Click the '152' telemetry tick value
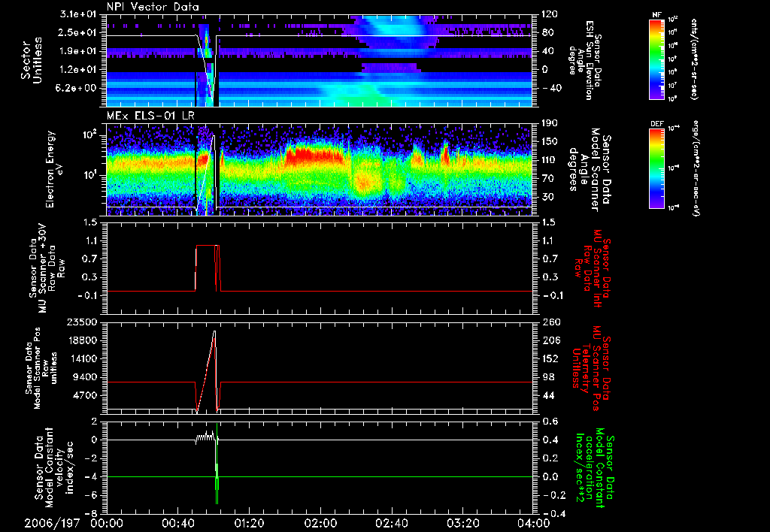This screenshot has height=532, width=770. tap(551, 358)
